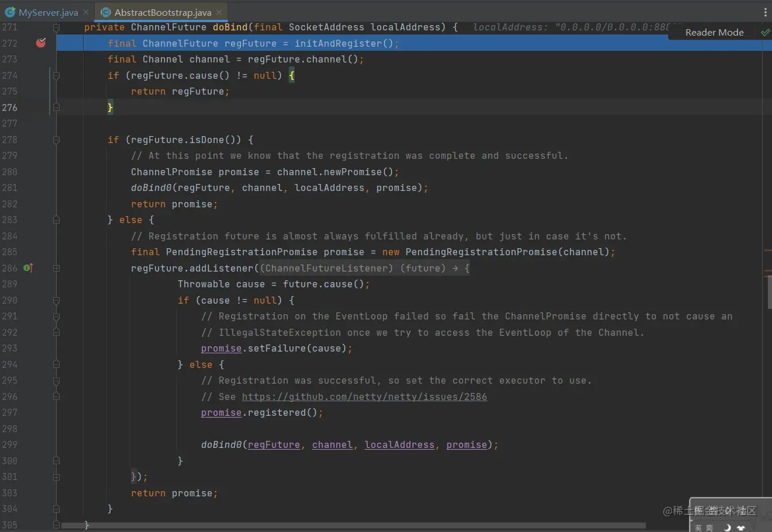
Task: Click the upper orange mark on the error stripe
Action: pos(767,251)
